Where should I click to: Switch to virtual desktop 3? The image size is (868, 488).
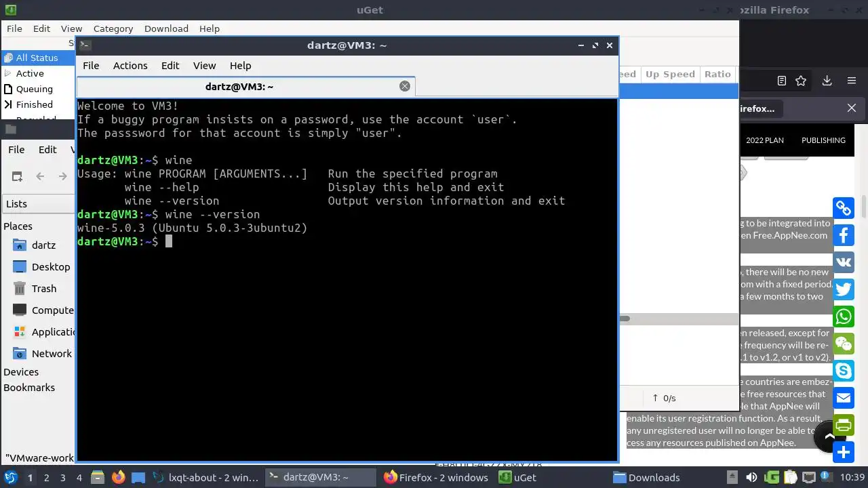(62, 477)
